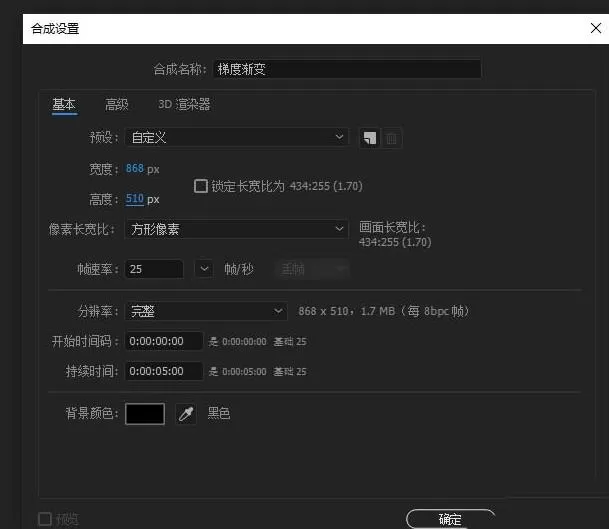Open the 预设 dropdown showing 自定义

click(237, 137)
